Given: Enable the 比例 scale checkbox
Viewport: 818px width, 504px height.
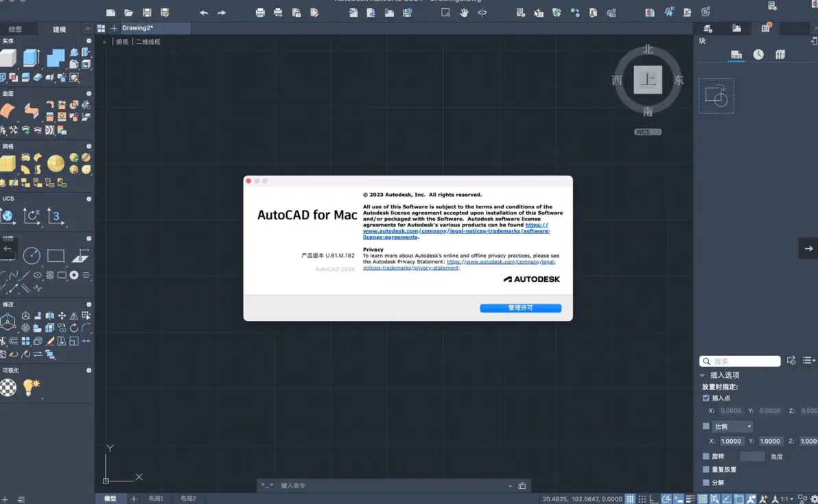Looking at the screenshot, I should point(706,426).
